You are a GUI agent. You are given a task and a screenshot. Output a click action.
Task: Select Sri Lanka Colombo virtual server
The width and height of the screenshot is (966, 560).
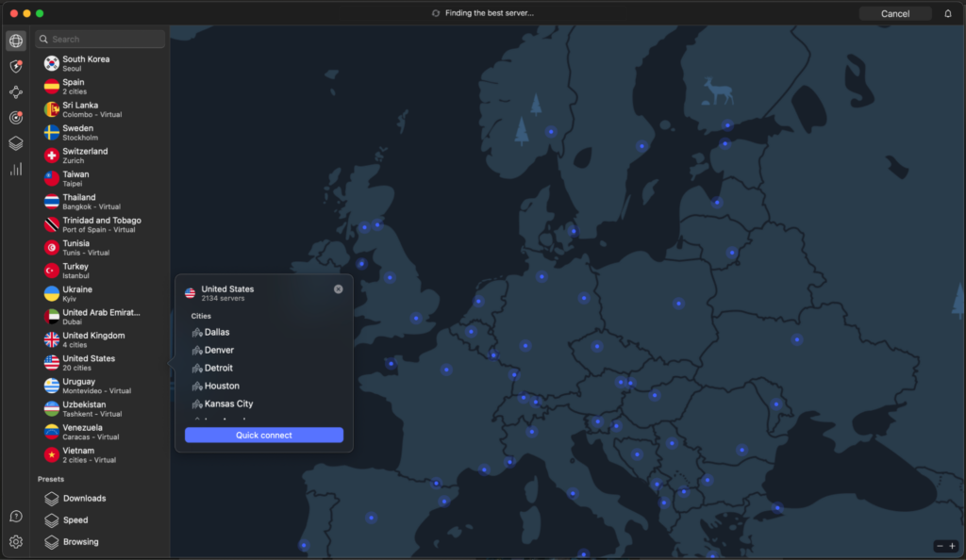coord(102,109)
